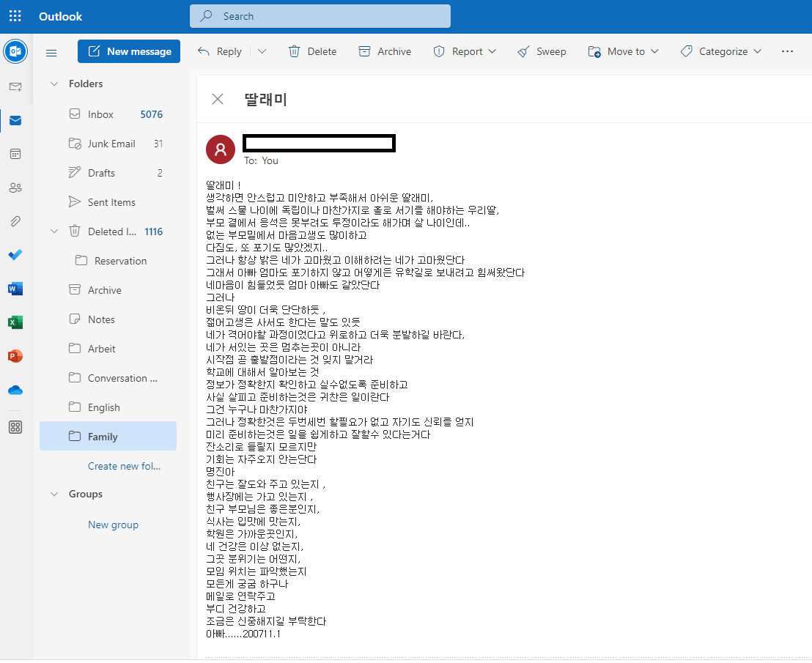812x663 pixels.
Task: Open the Categorize dropdown
Action: coord(721,51)
